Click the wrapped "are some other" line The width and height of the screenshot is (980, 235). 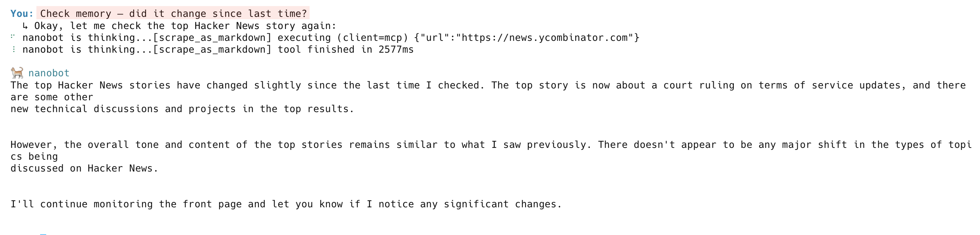pos(52,97)
